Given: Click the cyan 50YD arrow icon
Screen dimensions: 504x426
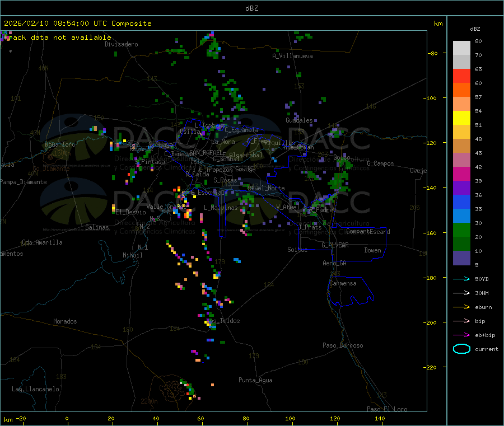Looking at the screenshot, I should pyautogui.click(x=461, y=279).
